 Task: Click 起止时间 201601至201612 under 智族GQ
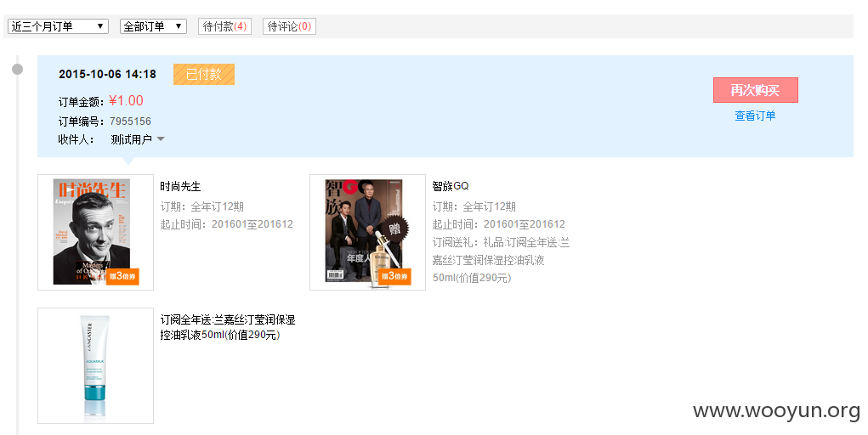pyautogui.click(x=499, y=224)
